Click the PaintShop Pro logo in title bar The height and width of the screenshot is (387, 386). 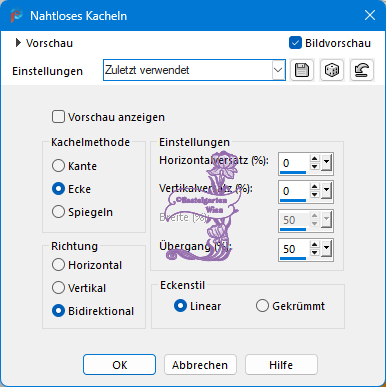[x=16, y=16]
